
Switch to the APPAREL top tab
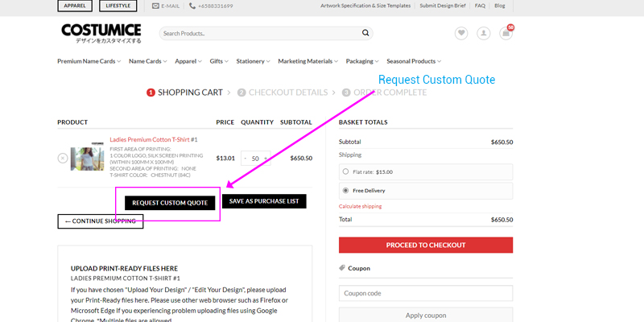pyautogui.click(x=75, y=6)
